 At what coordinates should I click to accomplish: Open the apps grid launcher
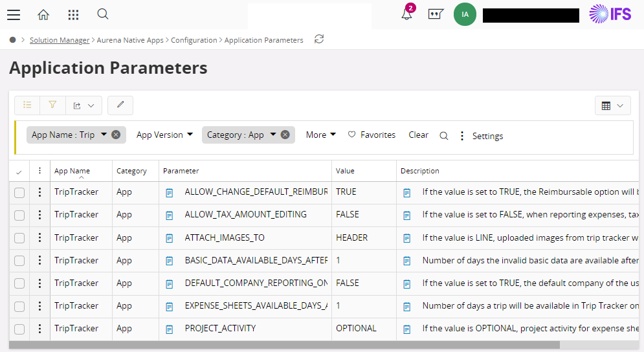73,14
